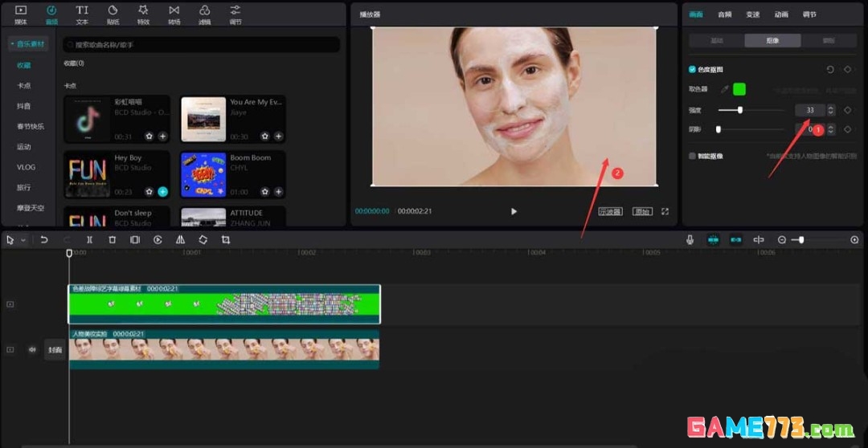
Task: Click the mirror flip icon in timeline toolbar
Action: tap(180, 240)
